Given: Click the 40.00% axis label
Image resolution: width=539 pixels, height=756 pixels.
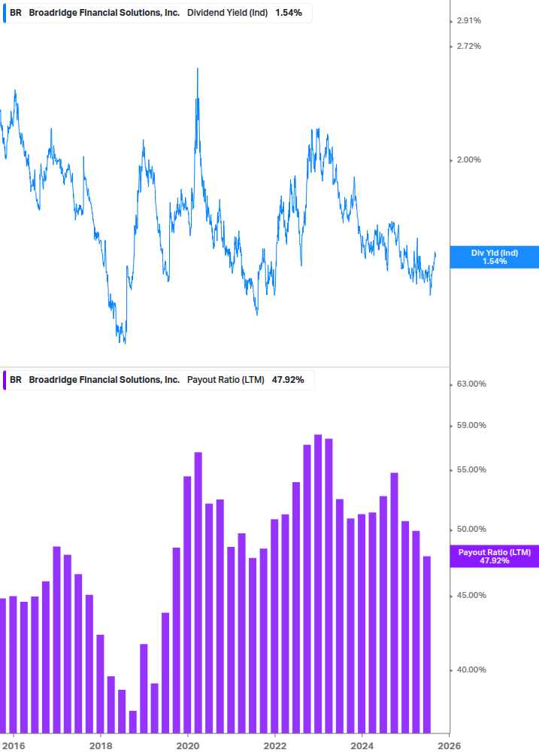Looking at the screenshot, I should (471, 669).
